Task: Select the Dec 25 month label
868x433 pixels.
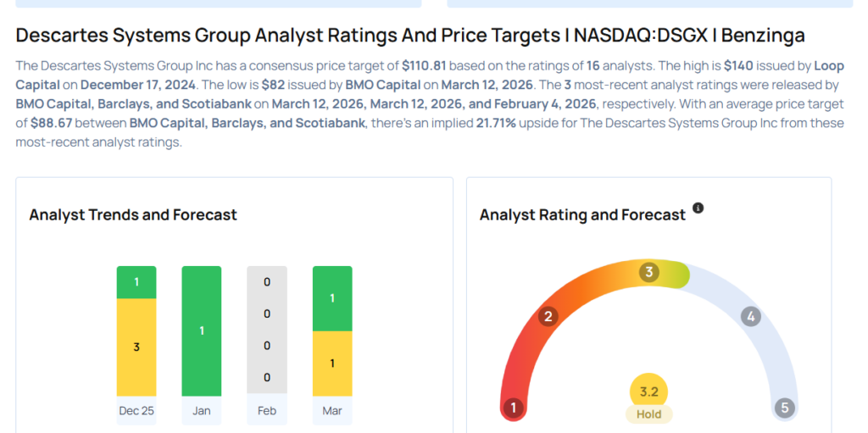Action: [136, 410]
